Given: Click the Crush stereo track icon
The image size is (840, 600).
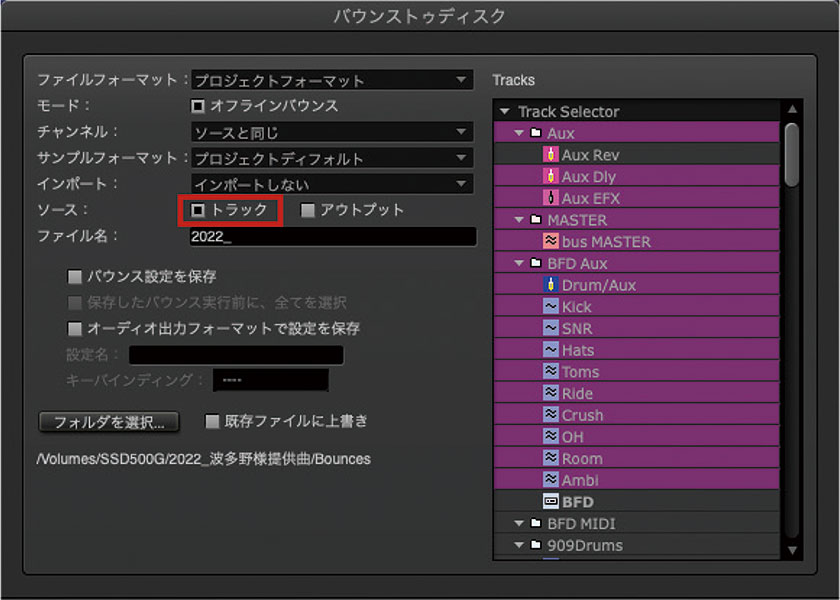Looking at the screenshot, I should pos(551,415).
